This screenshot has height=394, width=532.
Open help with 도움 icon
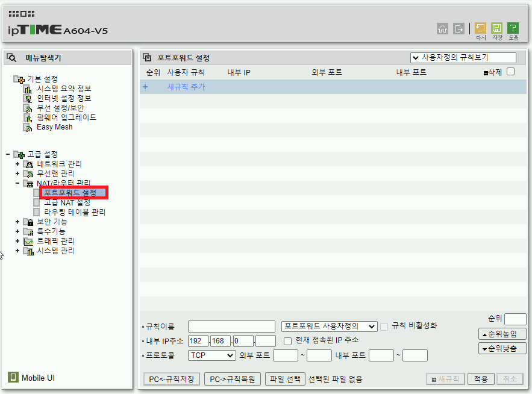click(513, 28)
